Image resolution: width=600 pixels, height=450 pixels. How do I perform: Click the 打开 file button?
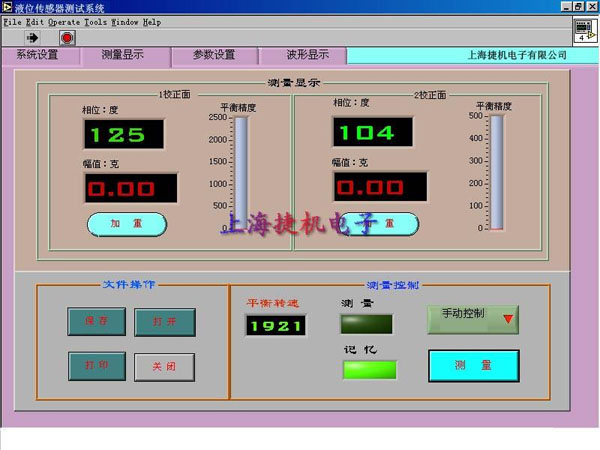(164, 322)
